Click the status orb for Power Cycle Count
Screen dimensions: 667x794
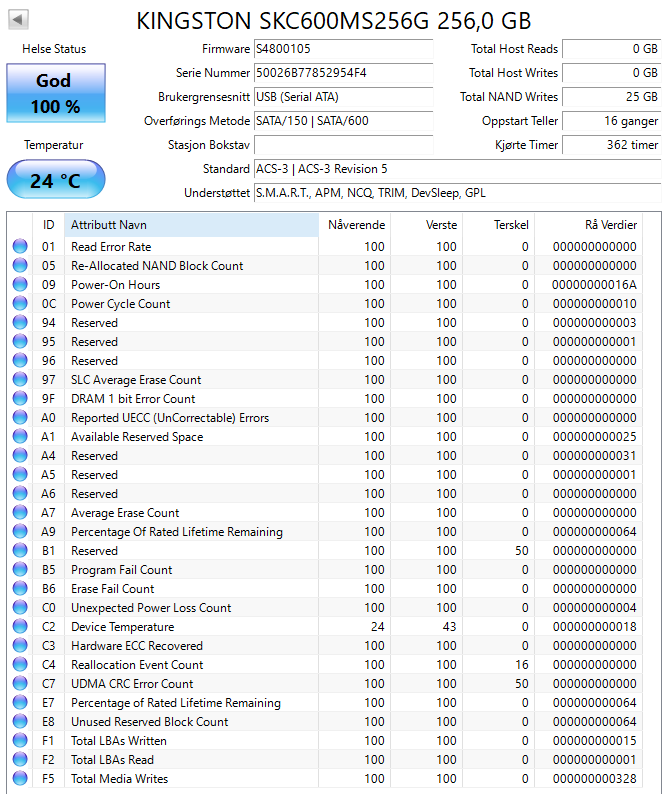coord(20,303)
